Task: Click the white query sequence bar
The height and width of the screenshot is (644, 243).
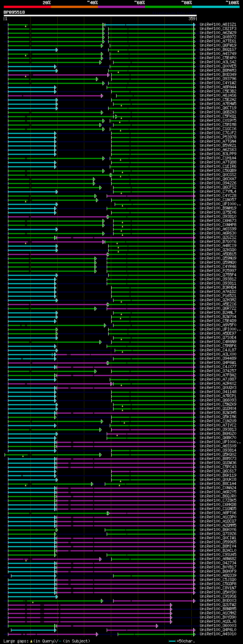Action: [x=100, y=16]
